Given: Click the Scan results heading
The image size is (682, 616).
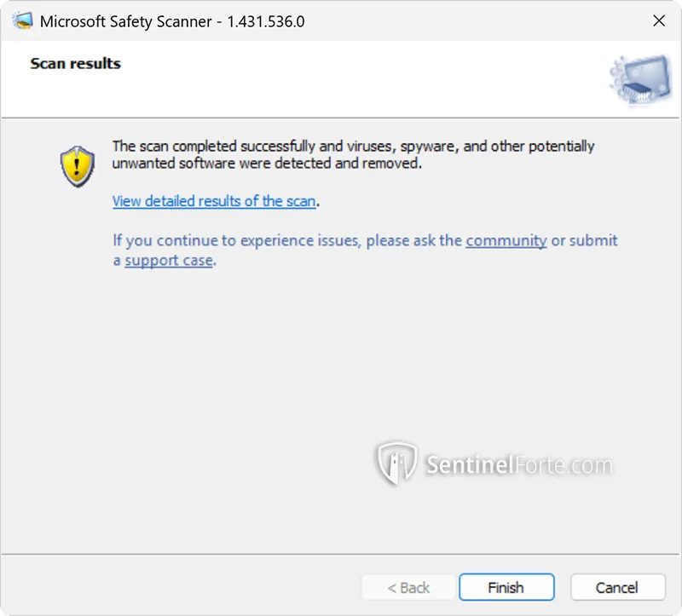Looking at the screenshot, I should (x=75, y=64).
